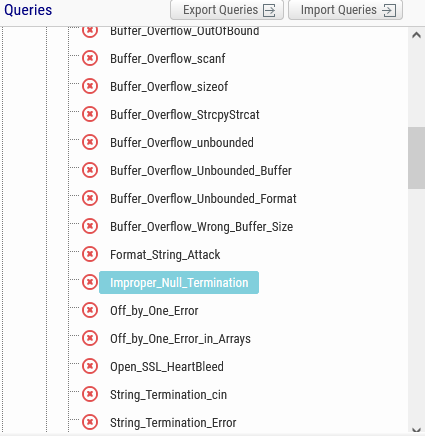Click the vertical scrollbar thumb

416,158
